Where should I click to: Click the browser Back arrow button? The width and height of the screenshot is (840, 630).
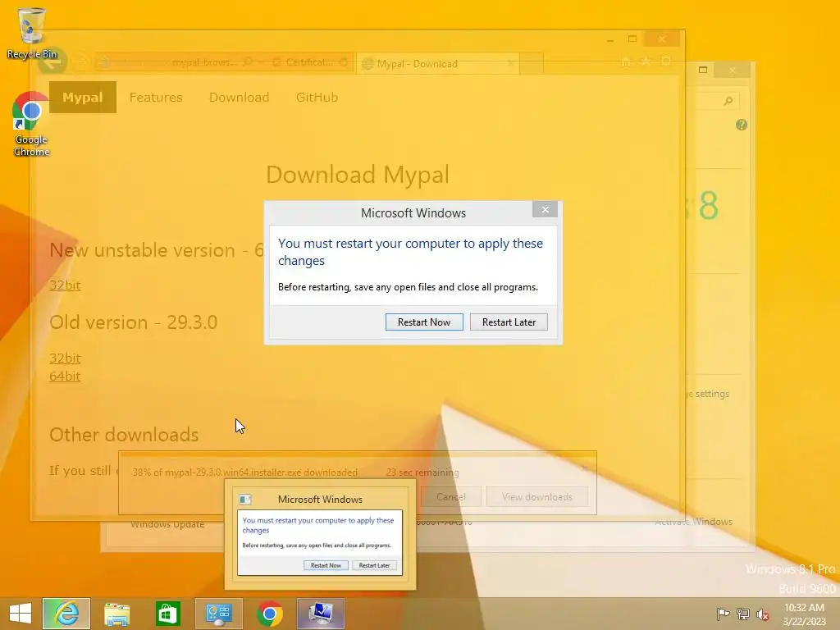pyautogui.click(x=52, y=62)
